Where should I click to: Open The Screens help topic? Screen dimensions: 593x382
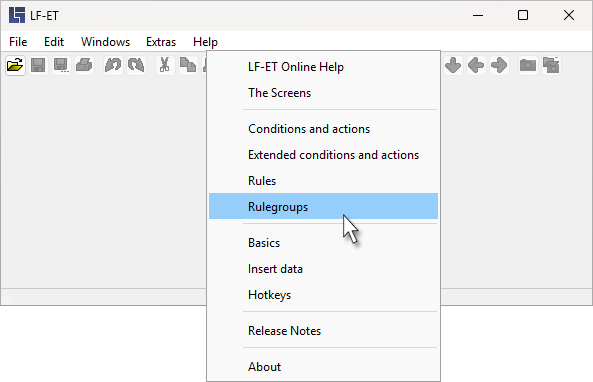coord(323,93)
